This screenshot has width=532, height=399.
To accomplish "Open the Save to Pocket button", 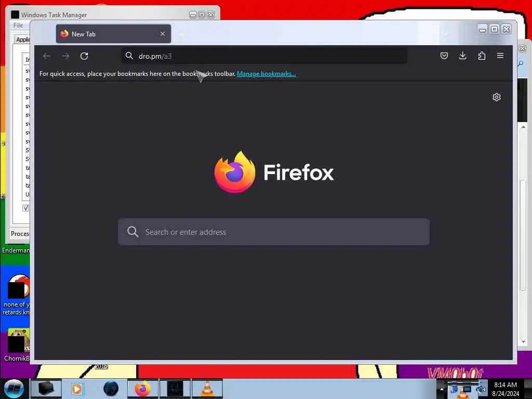I will 444,56.
